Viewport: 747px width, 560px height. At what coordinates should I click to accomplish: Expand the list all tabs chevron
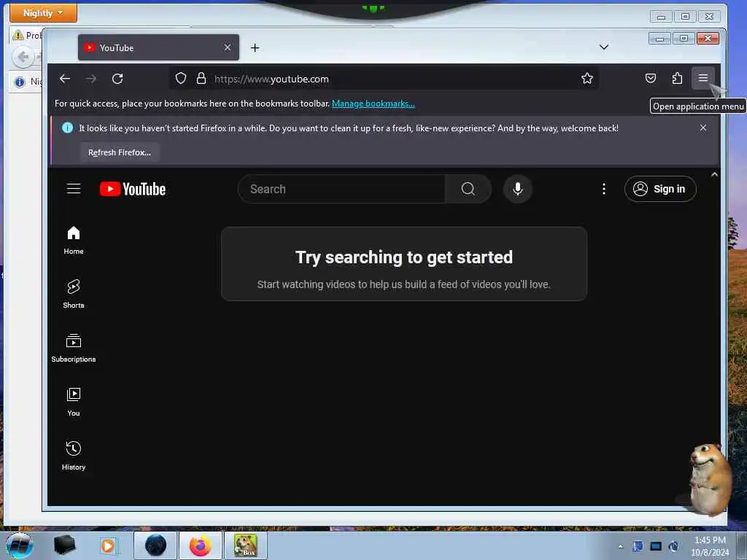click(603, 47)
